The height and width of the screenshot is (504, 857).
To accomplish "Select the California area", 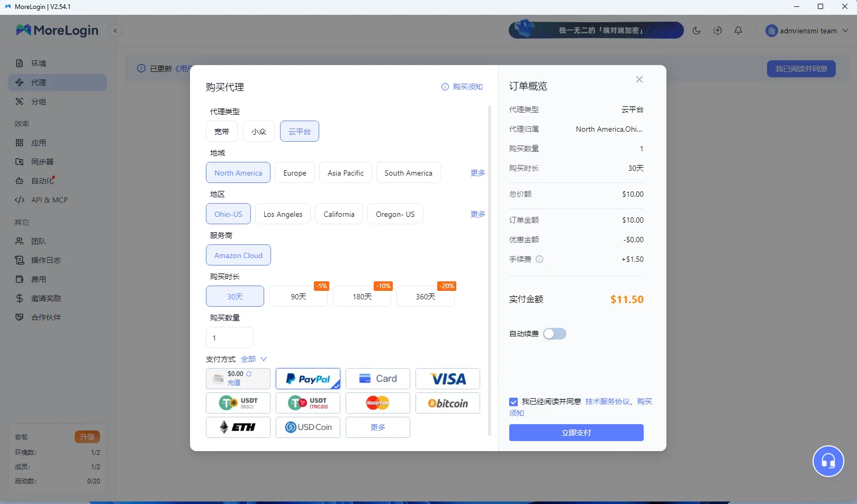I will pos(339,214).
